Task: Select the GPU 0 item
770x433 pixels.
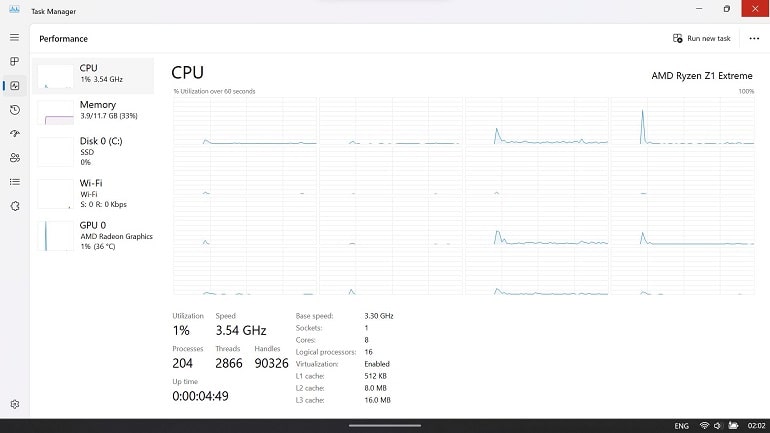Action: click(93, 236)
